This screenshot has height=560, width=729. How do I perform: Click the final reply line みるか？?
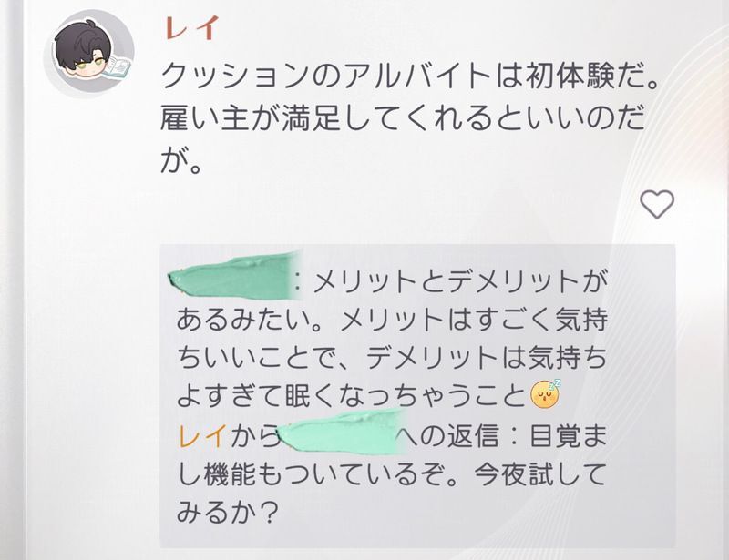(227, 513)
